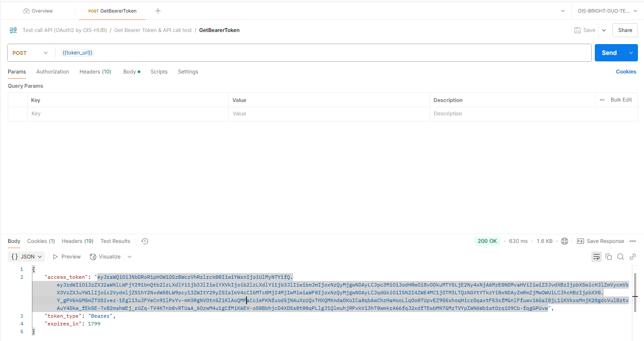Switch to the Params tab

pyautogui.click(x=17, y=72)
